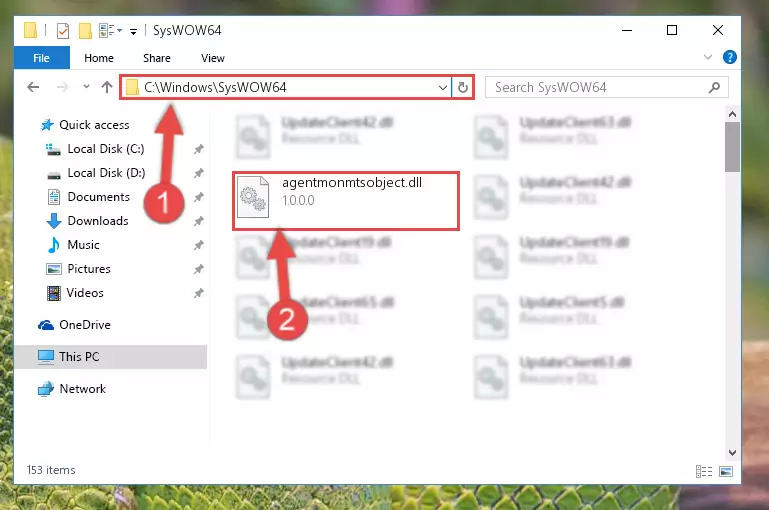Maximize the SysWOW64 window

click(x=672, y=30)
